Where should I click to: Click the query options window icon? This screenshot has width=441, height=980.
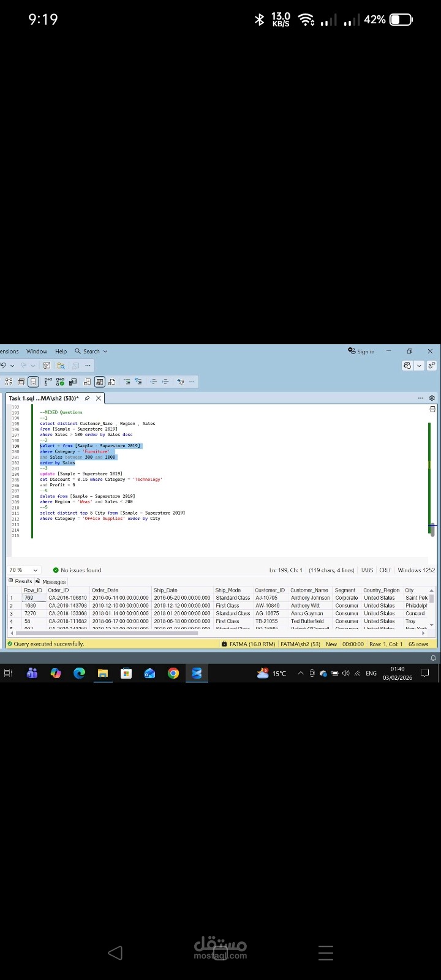point(21,382)
